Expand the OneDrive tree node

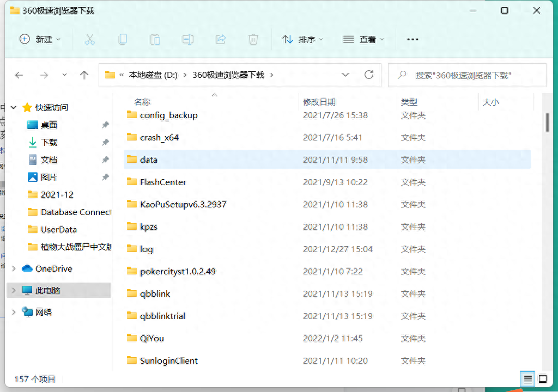click(14, 268)
